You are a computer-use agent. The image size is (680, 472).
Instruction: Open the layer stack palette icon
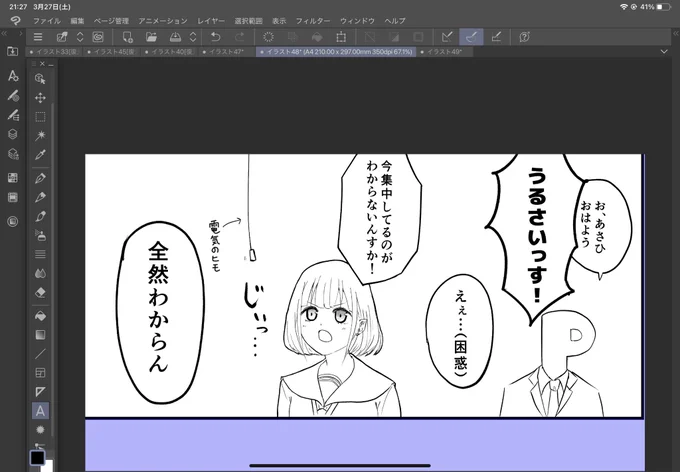point(13,134)
